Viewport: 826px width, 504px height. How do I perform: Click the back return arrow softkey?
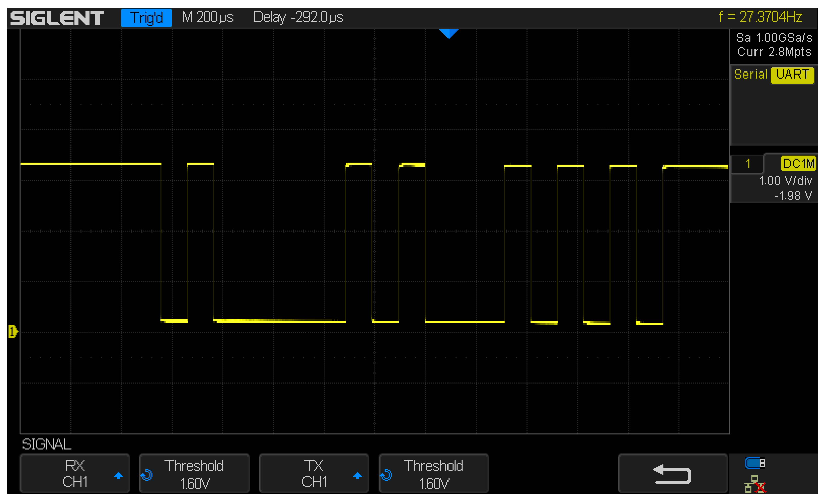(672, 474)
